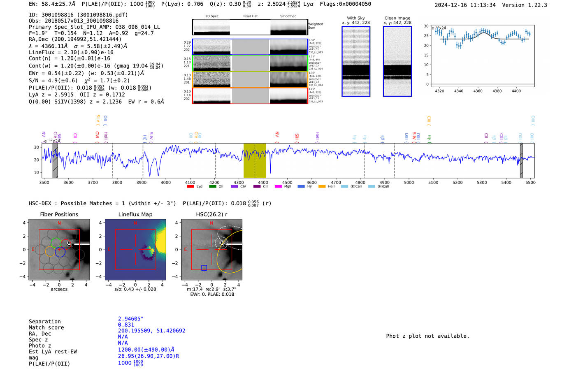Screen dimensions: 576x392
Task: Click the small blue square in HSC image
Action: 204,268
